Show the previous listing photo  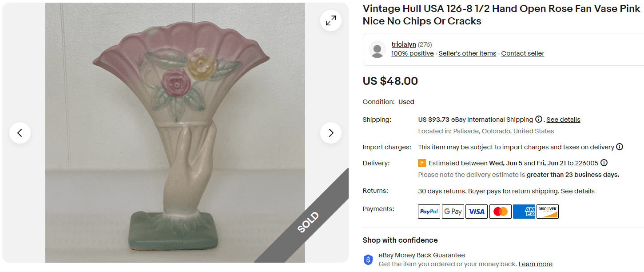coord(20,132)
